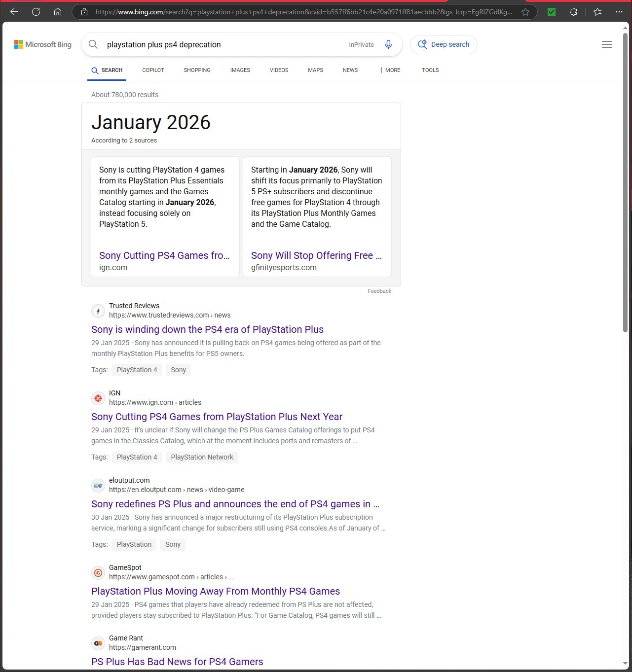Reload the page with the refresh icon
The width and height of the screenshot is (632, 672).
[36, 12]
